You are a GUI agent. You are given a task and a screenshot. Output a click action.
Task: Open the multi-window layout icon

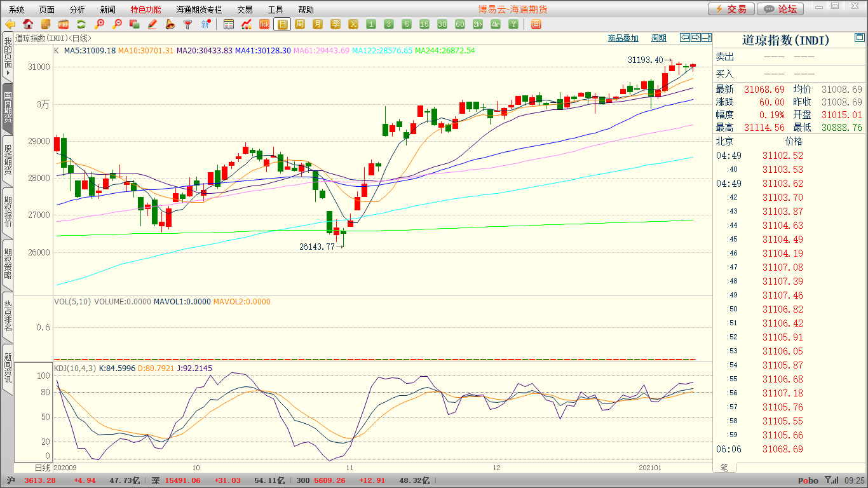[x=536, y=24]
